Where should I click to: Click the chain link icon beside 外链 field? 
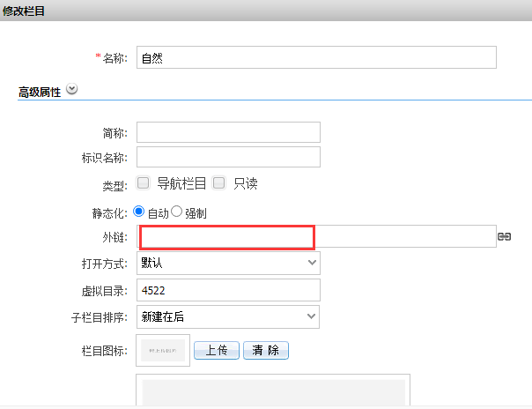point(505,237)
